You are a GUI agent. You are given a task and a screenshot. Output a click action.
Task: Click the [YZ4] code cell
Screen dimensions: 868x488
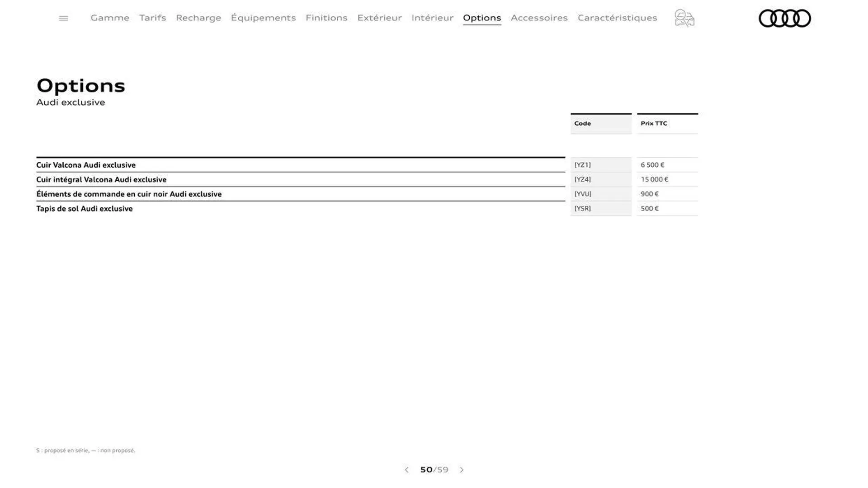tap(601, 179)
